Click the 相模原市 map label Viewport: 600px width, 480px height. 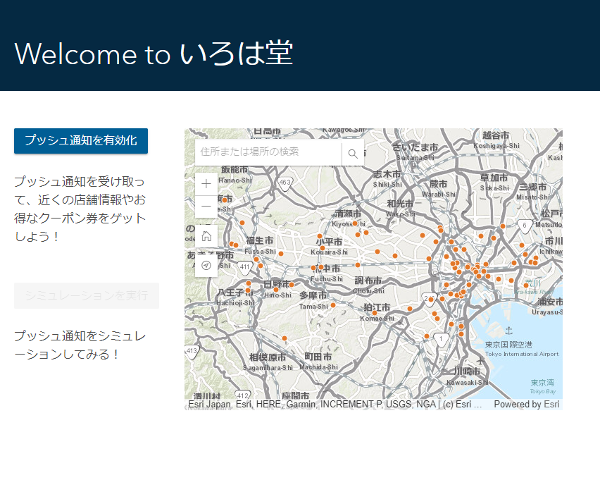pos(267,357)
